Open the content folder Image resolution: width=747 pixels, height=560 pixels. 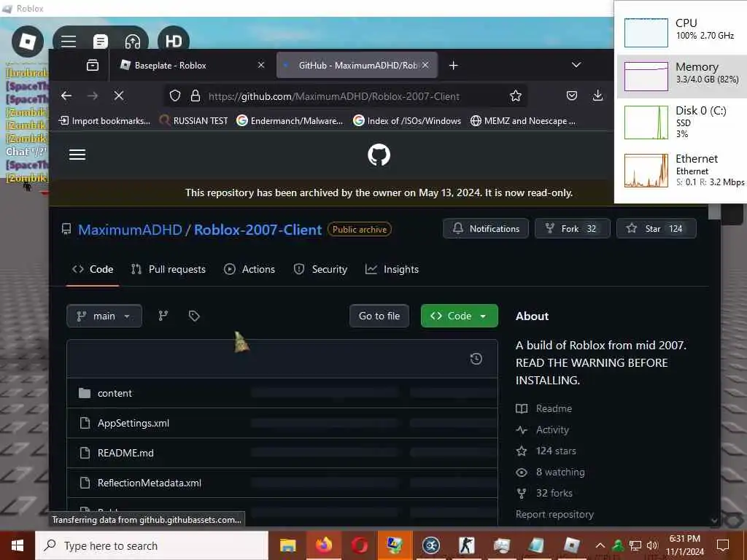115,393
